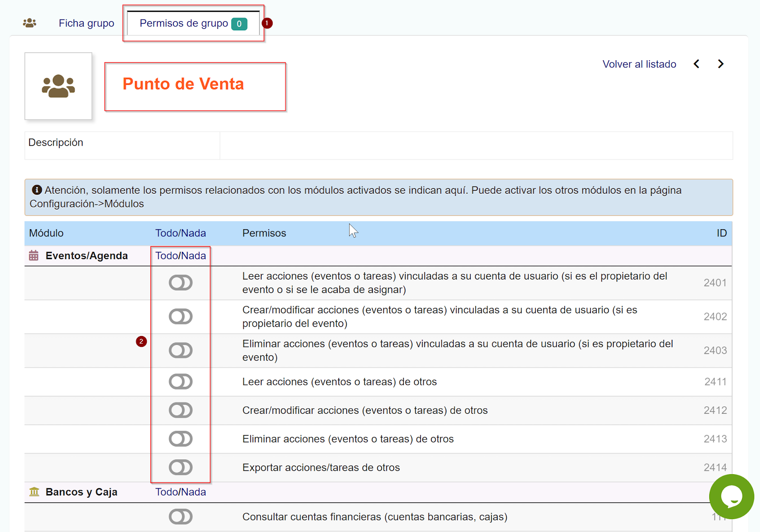Screen dimensions: 760x532
Task: Click the Todo link in table header
Action: tap(166, 233)
